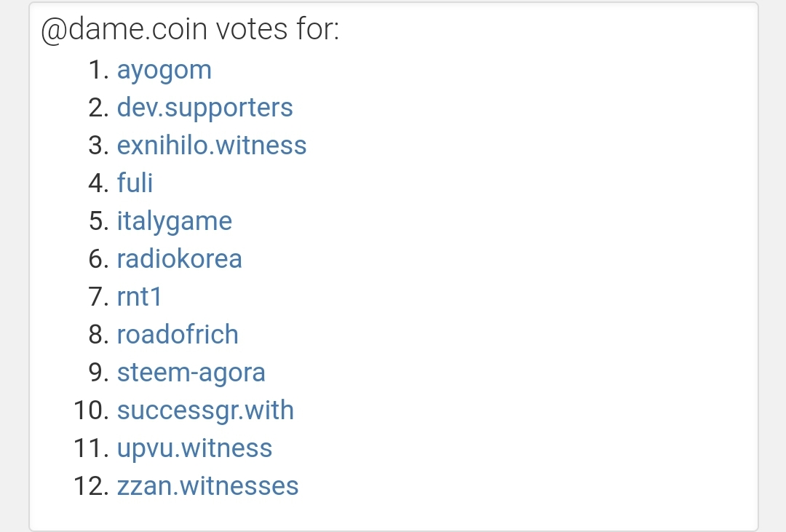Click list number 10 beside successgr.with
Image resolution: width=786 pixels, height=532 pixels.
click(92, 410)
